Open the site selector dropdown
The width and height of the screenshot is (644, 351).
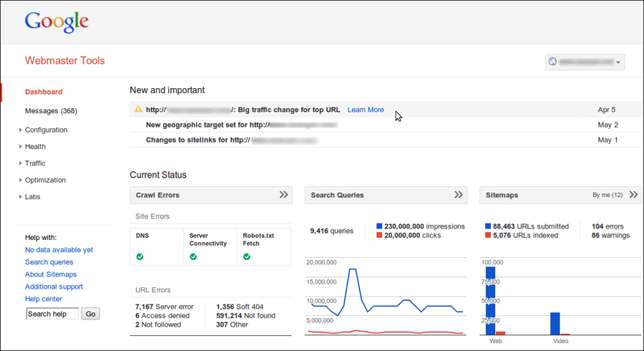(585, 62)
